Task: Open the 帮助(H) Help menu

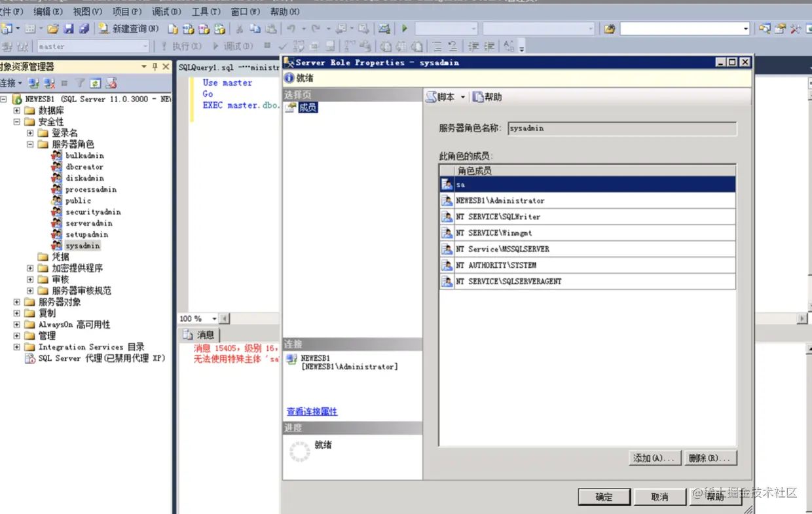Action: tap(285, 12)
